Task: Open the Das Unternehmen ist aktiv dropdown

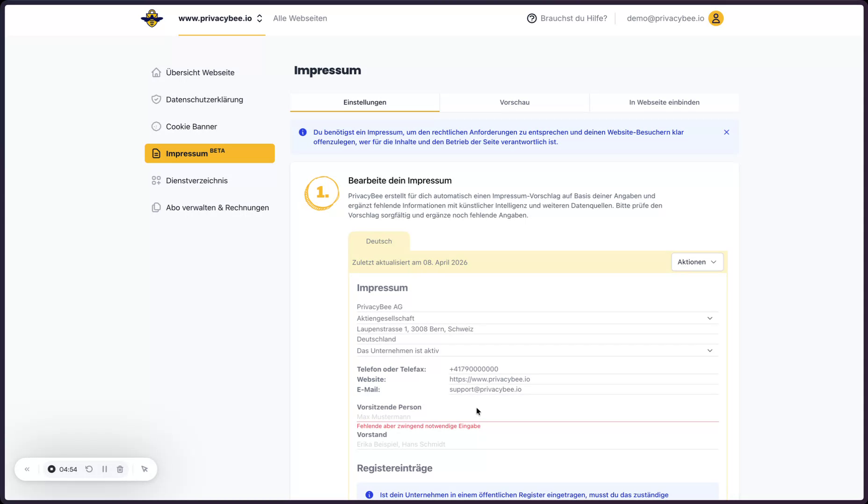Action: (x=537, y=351)
